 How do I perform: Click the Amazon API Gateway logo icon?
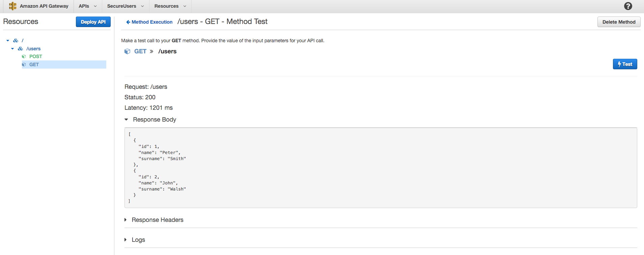pyautogui.click(x=13, y=6)
